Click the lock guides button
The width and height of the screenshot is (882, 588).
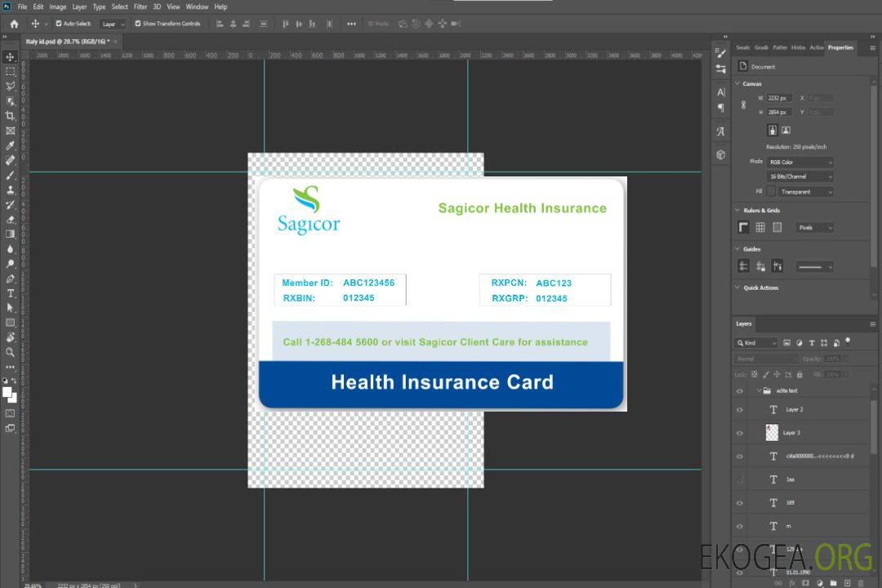tap(760, 266)
